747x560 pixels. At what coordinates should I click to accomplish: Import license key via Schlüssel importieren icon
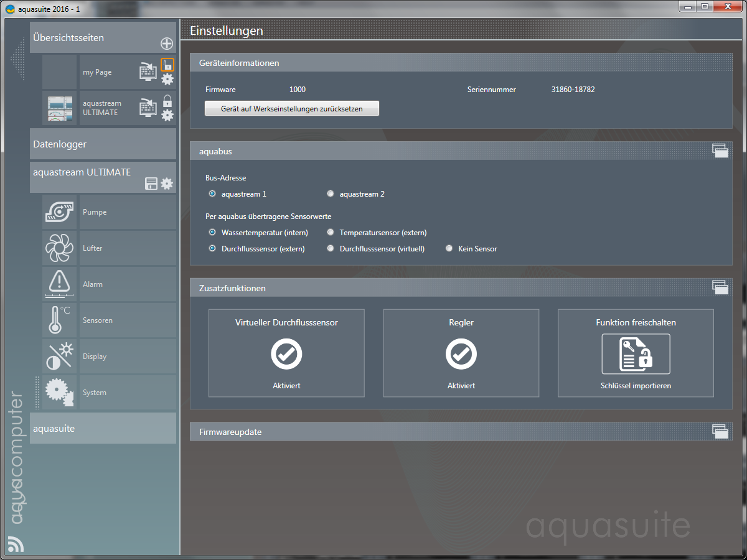[x=636, y=353]
